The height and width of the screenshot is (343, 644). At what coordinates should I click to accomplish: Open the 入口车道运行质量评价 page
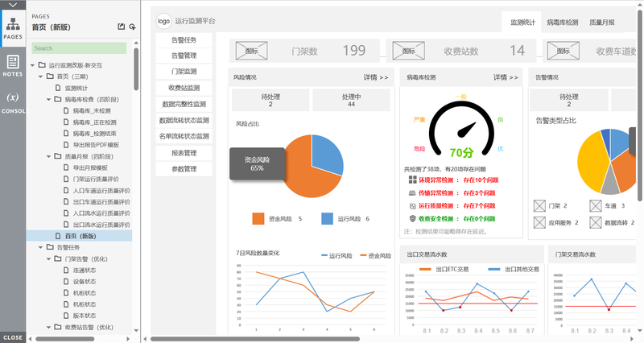click(x=101, y=191)
